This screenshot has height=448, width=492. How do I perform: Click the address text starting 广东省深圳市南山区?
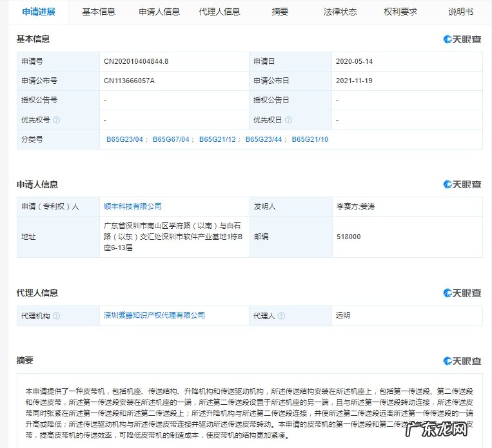click(x=173, y=237)
